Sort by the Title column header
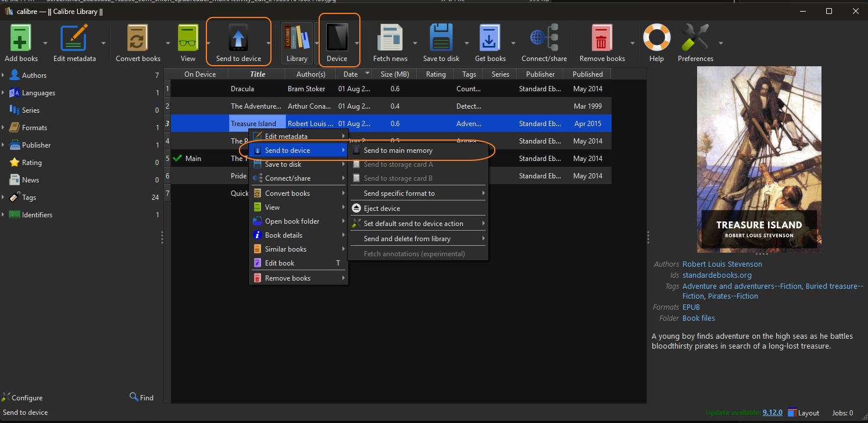868x423 pixels. (257, 74)
